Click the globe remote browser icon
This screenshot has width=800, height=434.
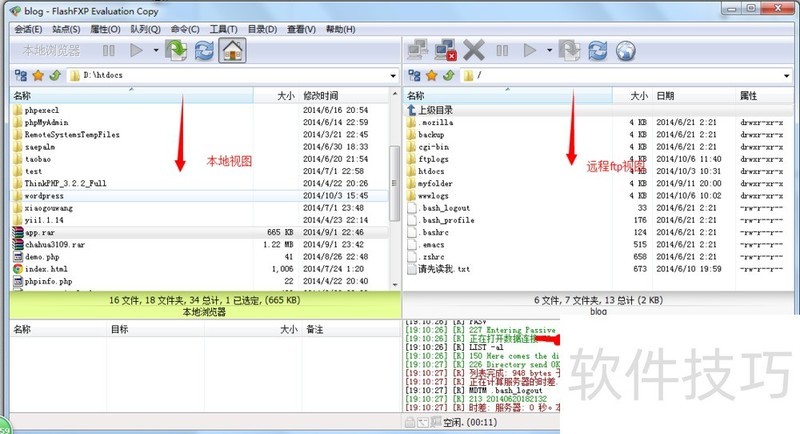click(626, 50)
